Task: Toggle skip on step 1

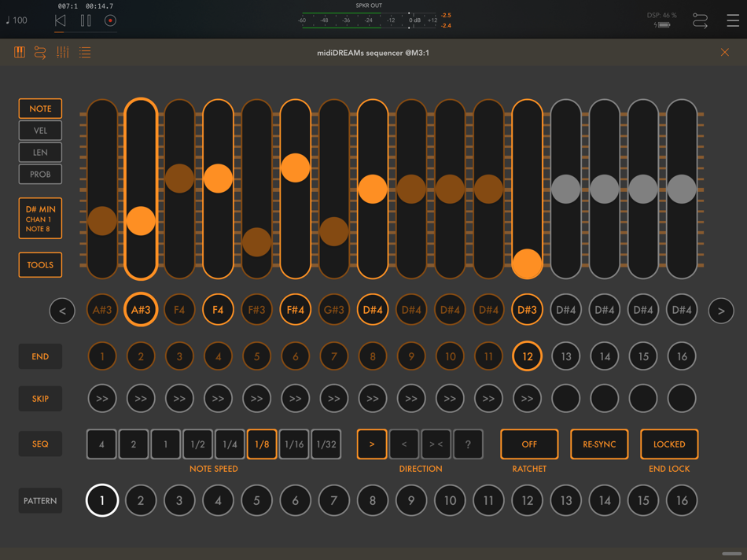Action: coord(102,399)
